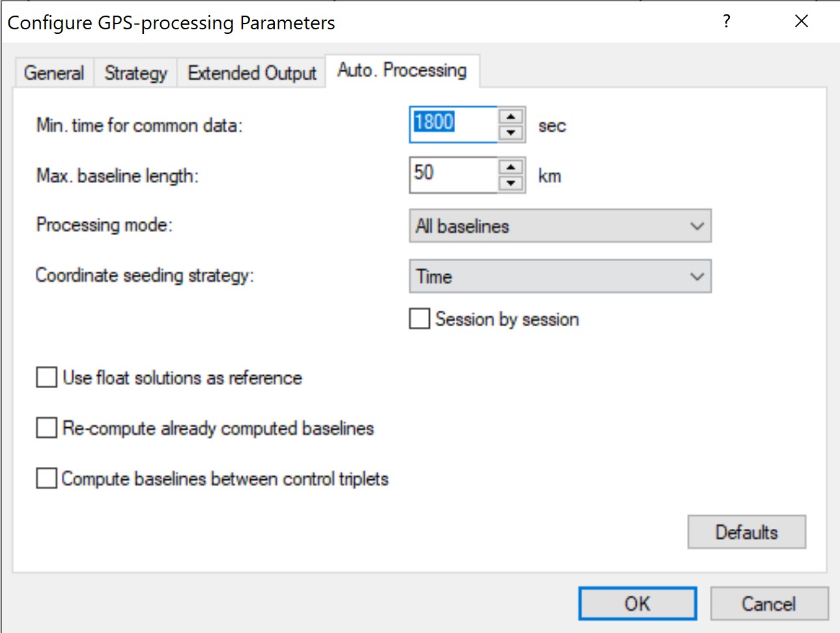This screenshot has height=633, width=840.
Task: Expand Coordinate seeding strategy dropdown
Action: click(x=560, y=276)
